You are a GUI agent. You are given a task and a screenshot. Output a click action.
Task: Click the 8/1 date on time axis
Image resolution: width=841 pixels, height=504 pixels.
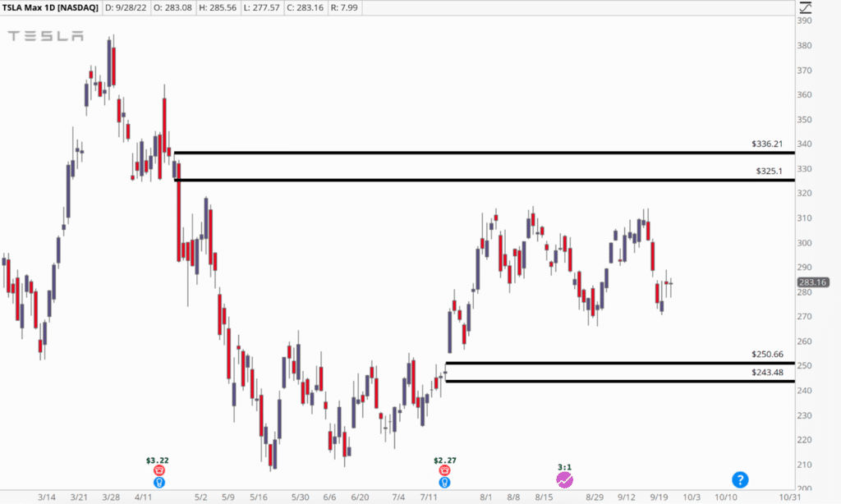[x=486, y=497]
